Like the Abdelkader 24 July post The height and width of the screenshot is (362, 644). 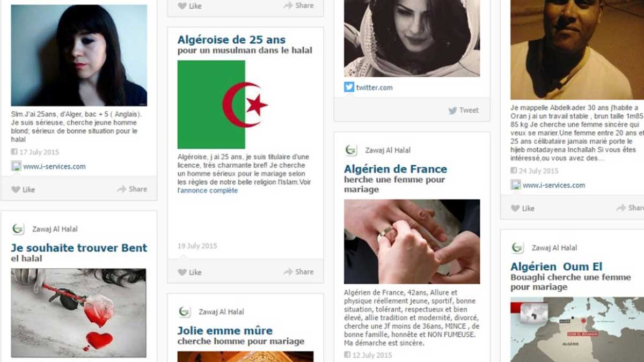coord(523,208)
